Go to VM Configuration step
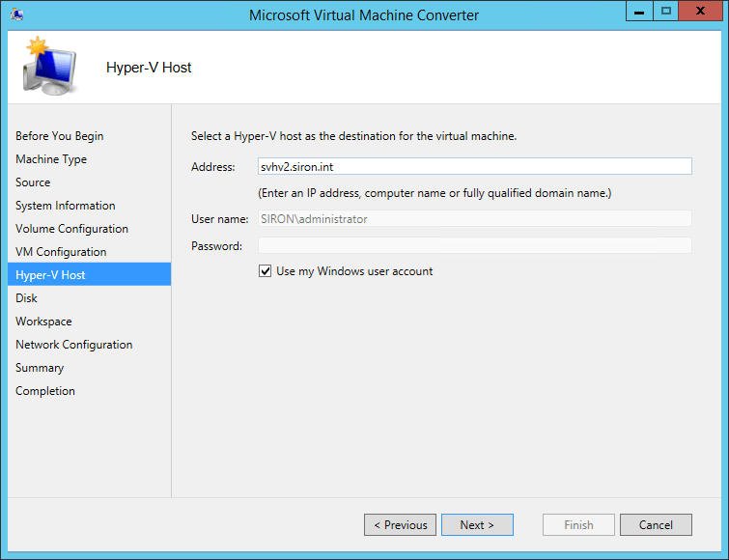Screen dimensions: 729x560 coord(61,252)
